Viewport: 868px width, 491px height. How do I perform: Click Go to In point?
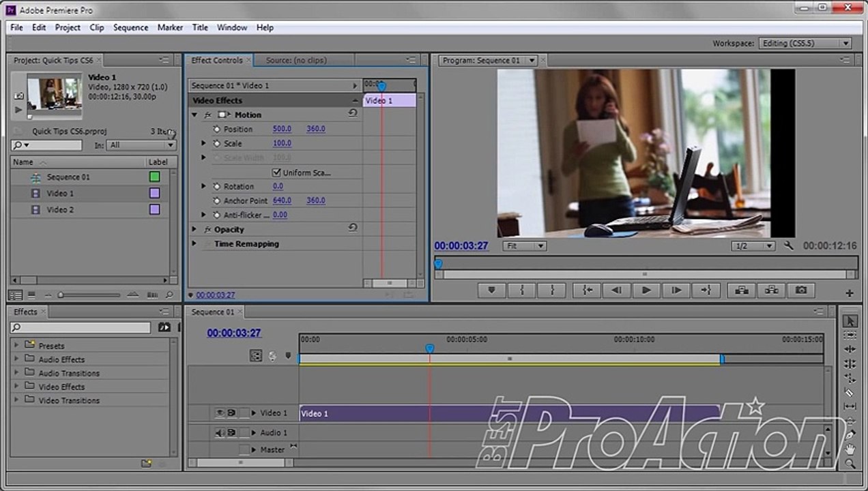[587, 291]
